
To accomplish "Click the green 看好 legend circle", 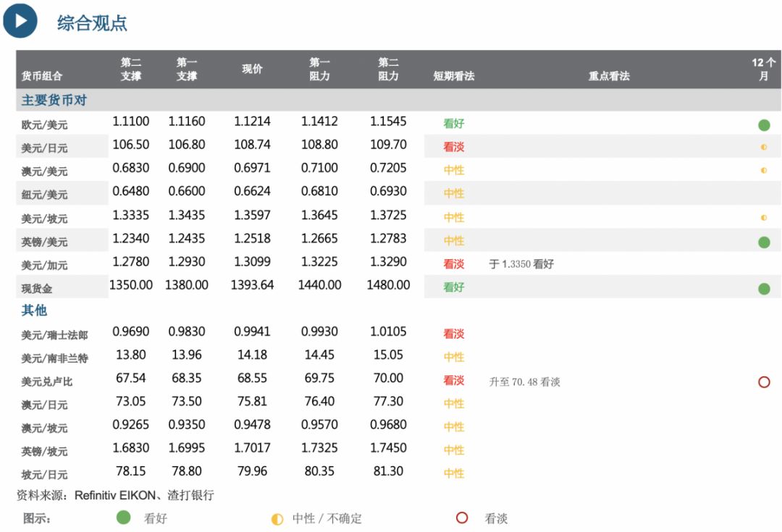I will click(x=123, y=518).
